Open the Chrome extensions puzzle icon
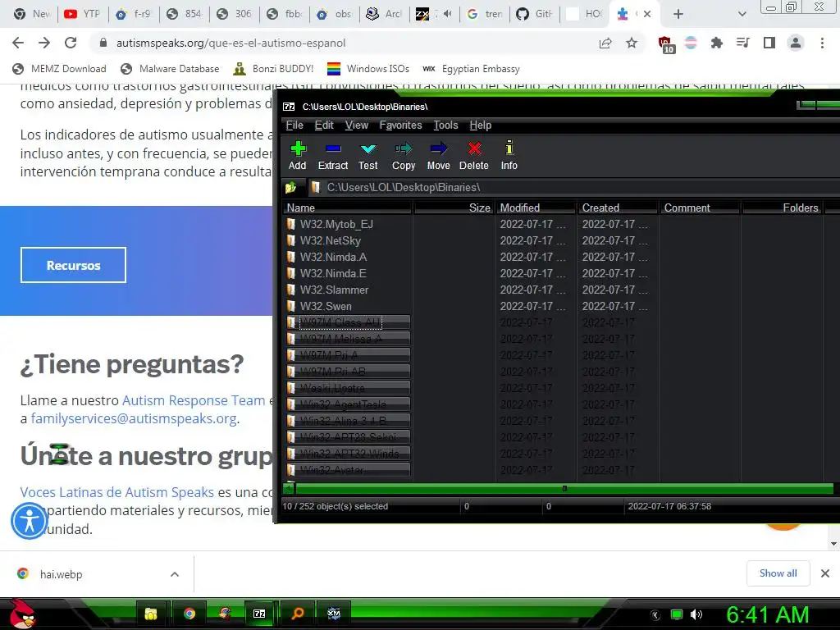The image size is (840, 630). pyautogui.click(x=716, y=43)
